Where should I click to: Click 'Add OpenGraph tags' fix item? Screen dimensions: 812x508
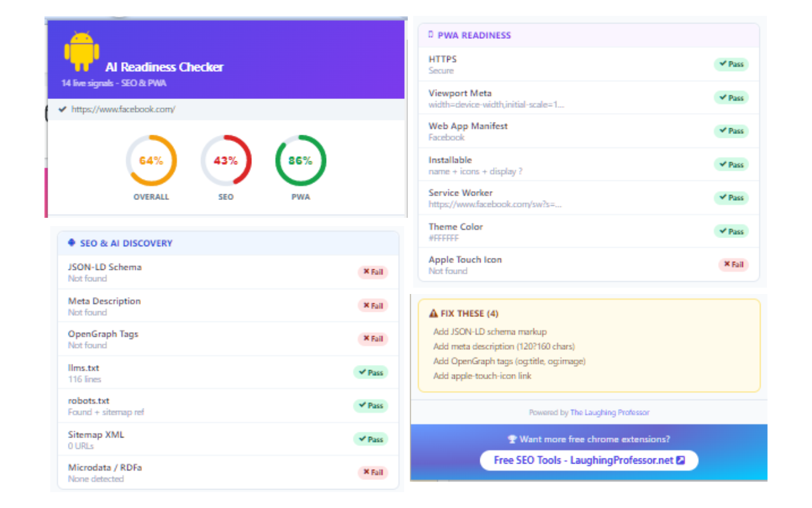[509, 361]
